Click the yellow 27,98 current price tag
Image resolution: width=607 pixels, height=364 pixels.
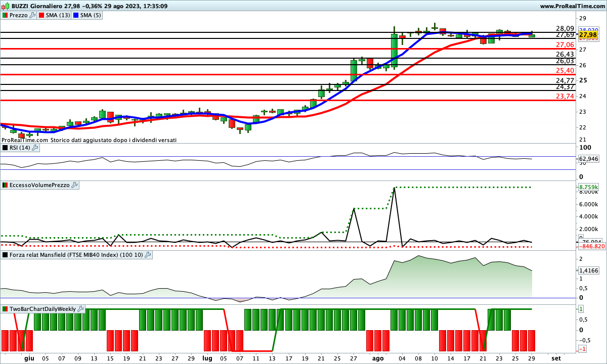pyautogui.click(x=587, y=35)
